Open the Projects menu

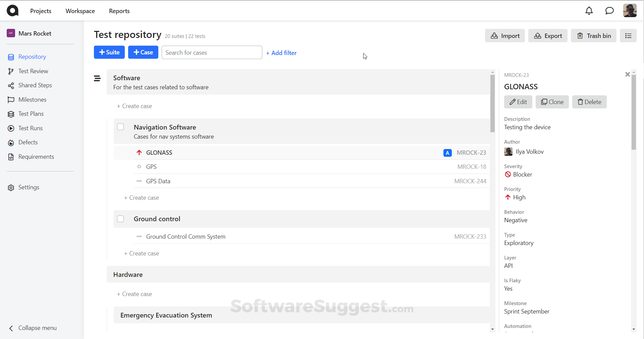click(41, 11)
